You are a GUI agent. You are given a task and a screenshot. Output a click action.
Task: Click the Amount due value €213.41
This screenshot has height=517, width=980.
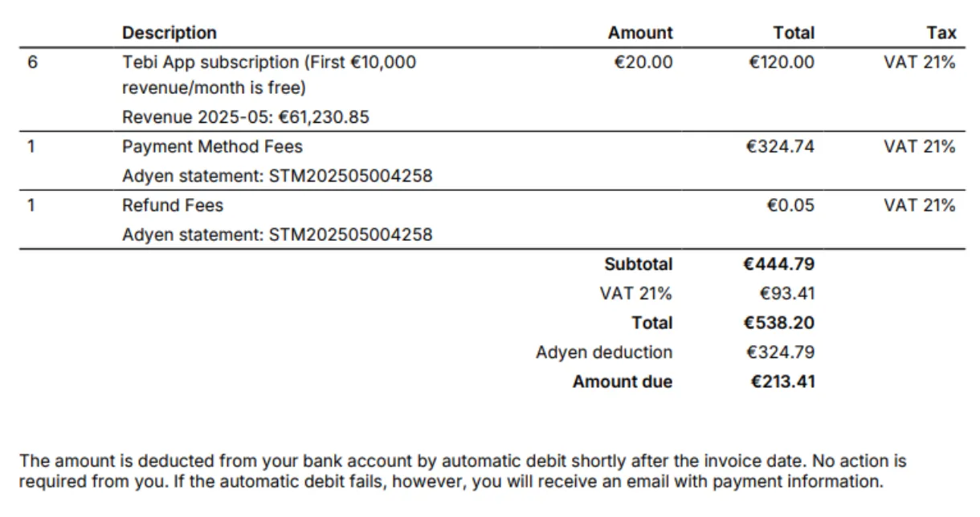click(782, 382)
